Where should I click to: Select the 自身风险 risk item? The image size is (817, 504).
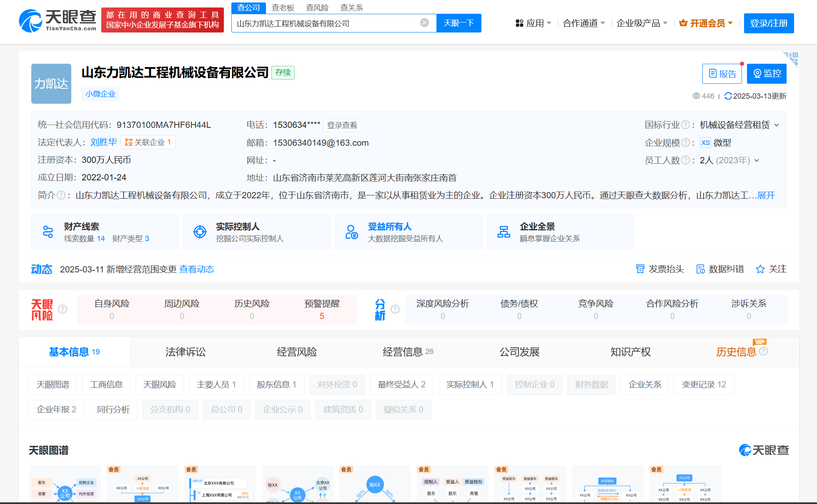pyautogui.click(x=112, y=309)
